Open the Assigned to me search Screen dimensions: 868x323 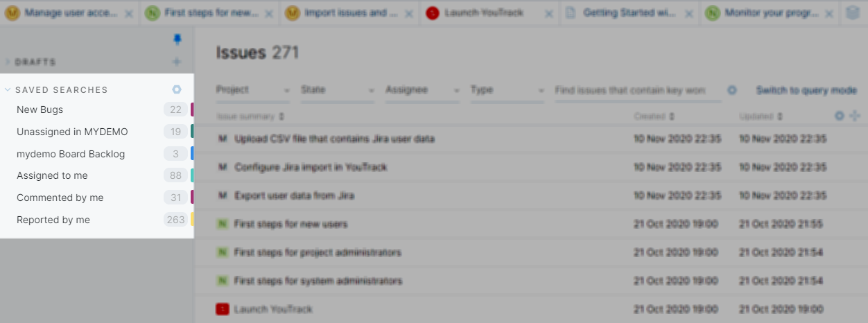point(52,175)
